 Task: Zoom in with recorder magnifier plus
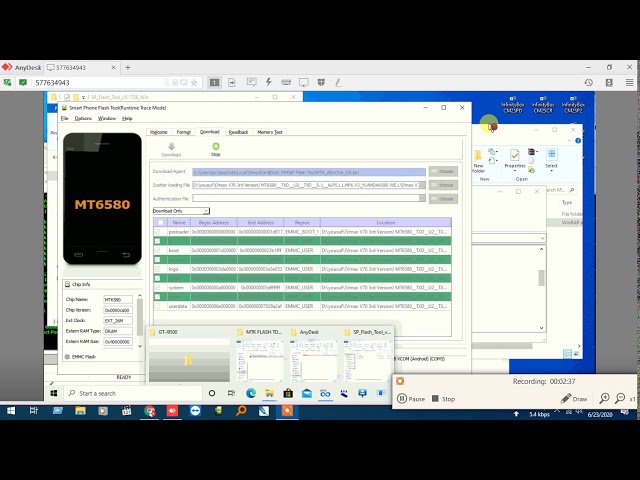pos(604,398)
